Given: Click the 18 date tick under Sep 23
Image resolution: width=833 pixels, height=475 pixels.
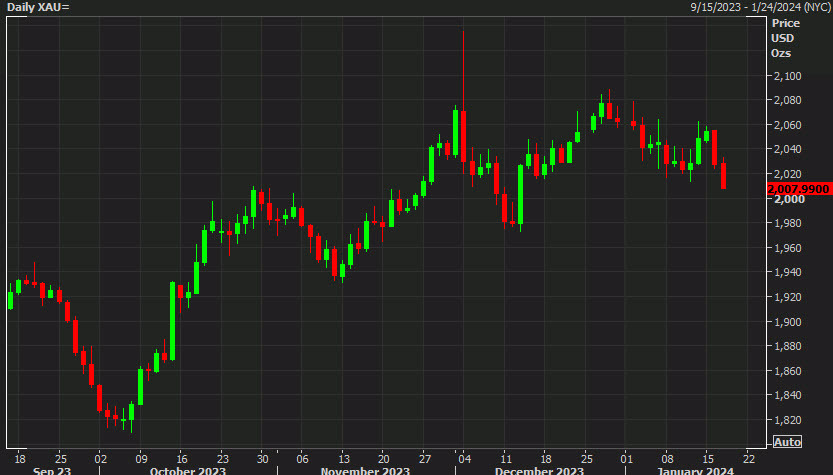Looking at the screenshot, I should 20,459.
